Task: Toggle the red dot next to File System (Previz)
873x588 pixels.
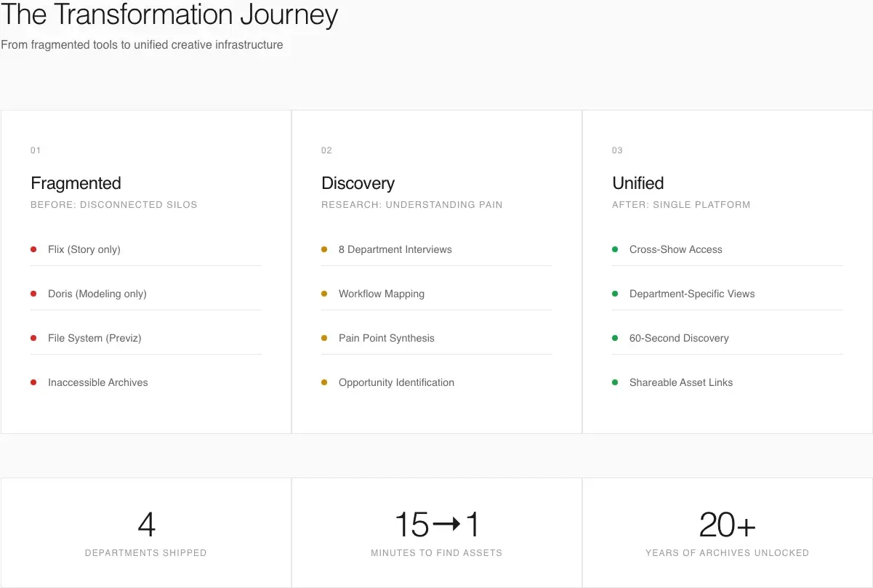Action: pyautogui.click(x=33, y=337)
